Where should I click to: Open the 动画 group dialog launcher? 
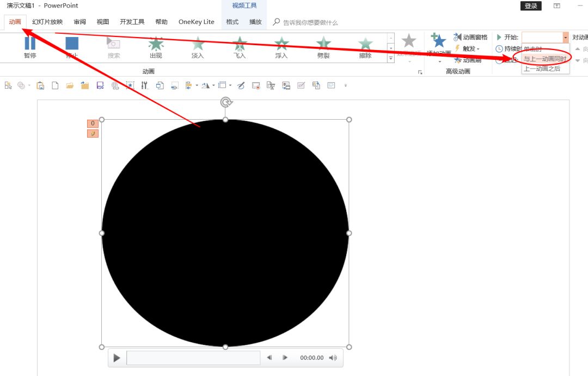tap(420, 72)
